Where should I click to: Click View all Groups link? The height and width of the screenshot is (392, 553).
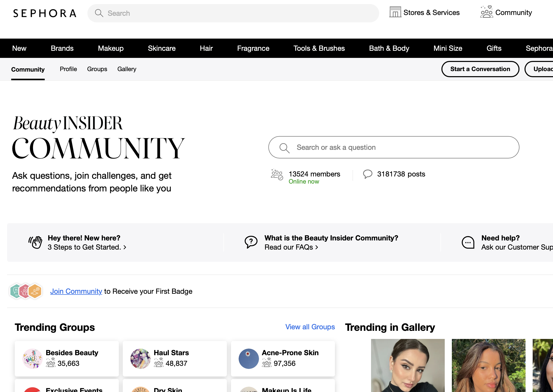[x=310, y=327]
